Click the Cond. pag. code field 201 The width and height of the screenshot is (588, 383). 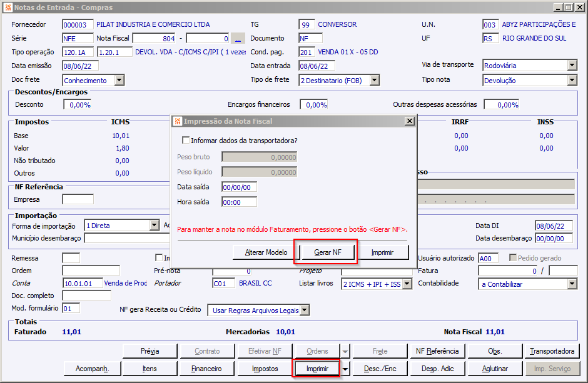click(307, 52)
